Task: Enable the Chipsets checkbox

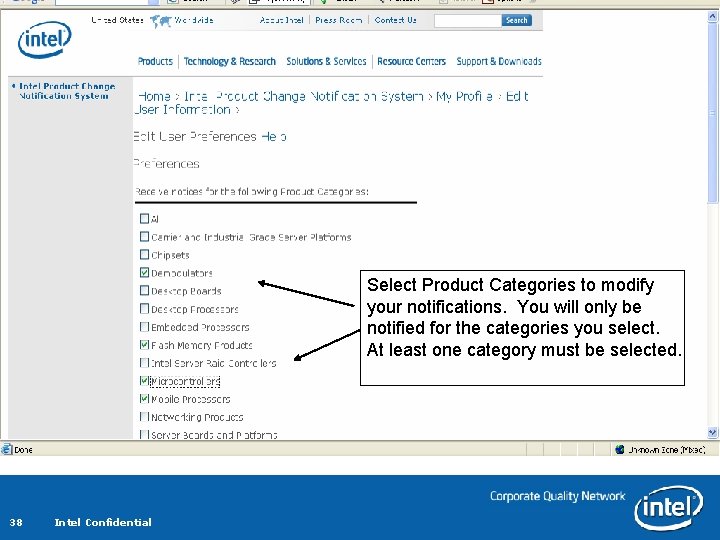Action: (x=145, y=254)
